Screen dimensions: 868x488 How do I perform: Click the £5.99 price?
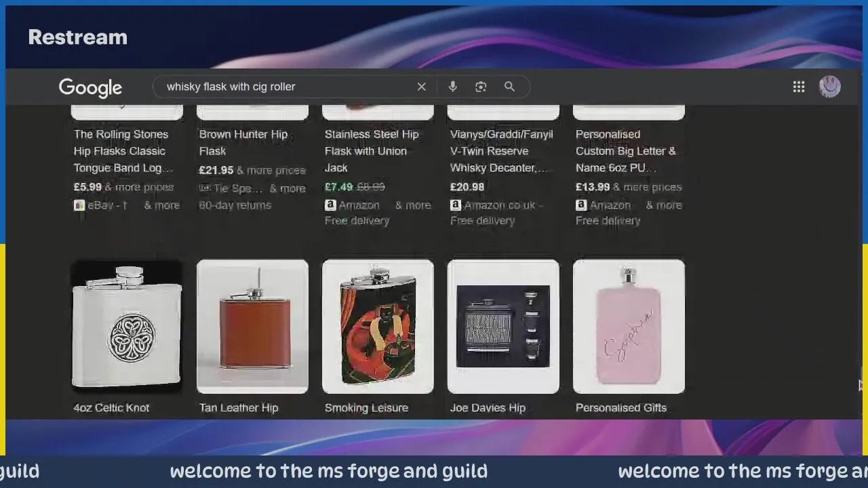click(87, 187)
